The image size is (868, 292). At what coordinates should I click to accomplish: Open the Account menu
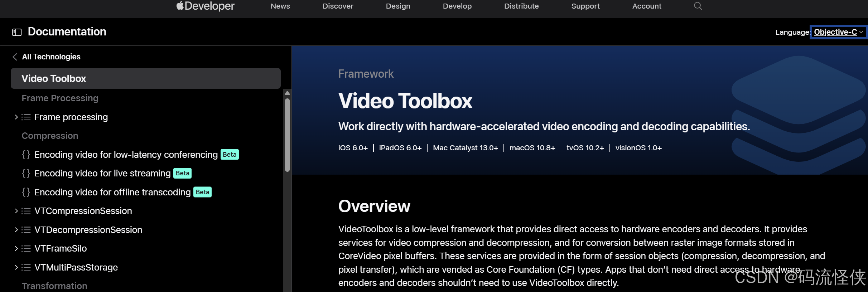coord(647,6)
